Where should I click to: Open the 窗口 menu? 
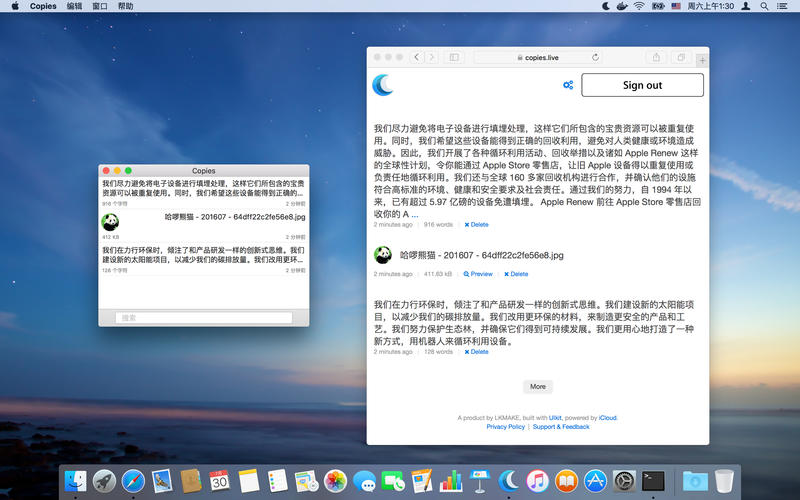pos(100,6)
